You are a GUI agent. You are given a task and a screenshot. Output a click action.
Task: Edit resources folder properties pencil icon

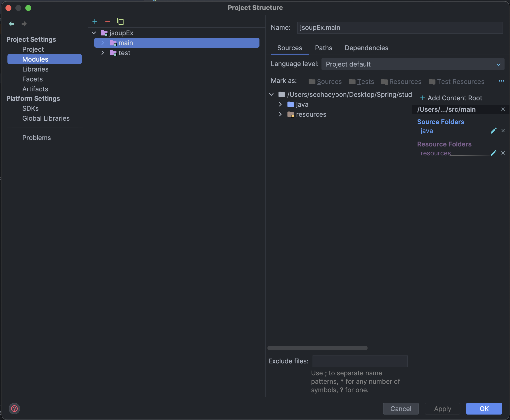click(493, 153)
